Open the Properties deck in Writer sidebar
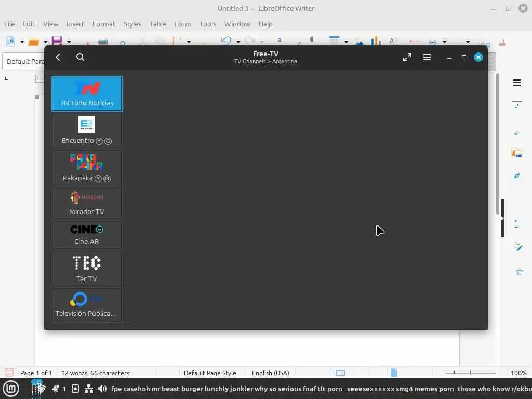Image resolution: width=532 pixels, height=399 pixels. coord(517,104)
